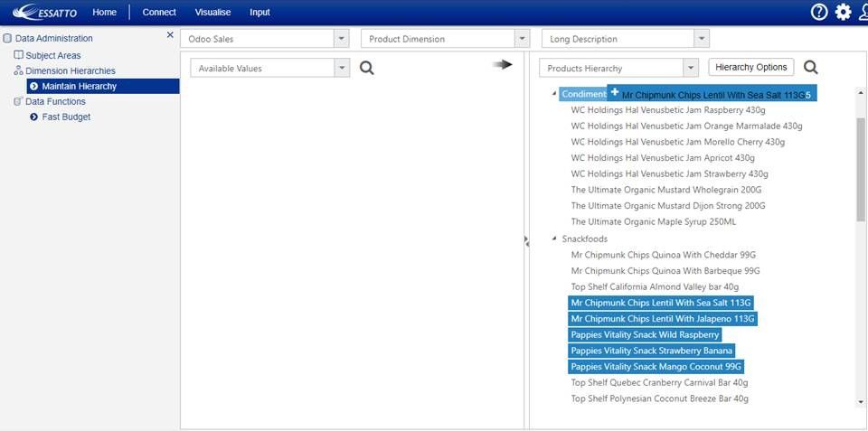Open the Products Hierarchy dropdown
Image resolution: width=868 pixels, height=431 pixels.
coord(690,69)
